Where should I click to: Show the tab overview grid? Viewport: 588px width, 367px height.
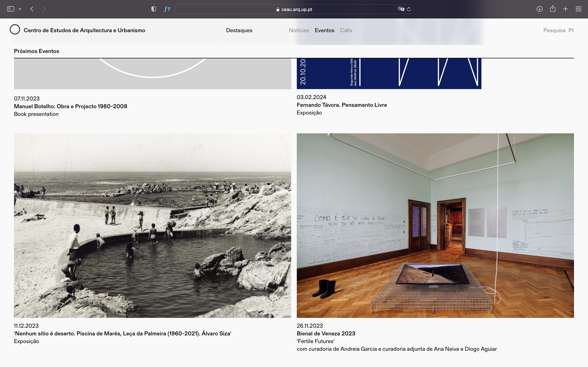[579, 9]
